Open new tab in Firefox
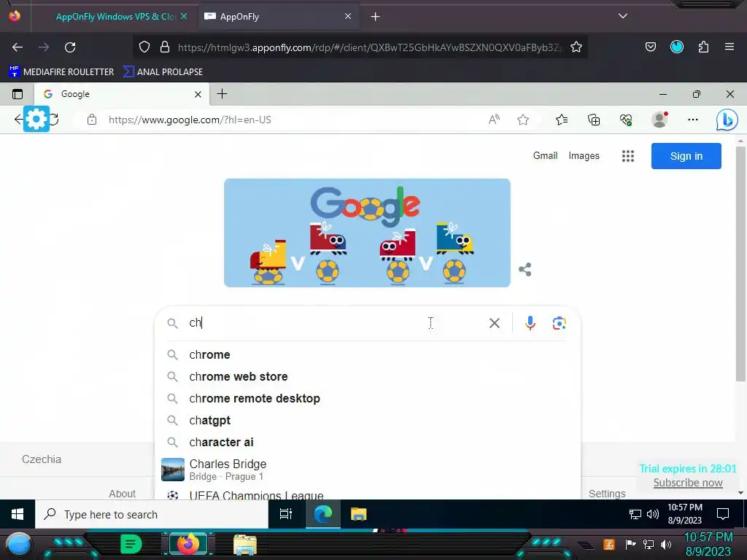Image resolution: width=747 pixels, height=560 pixels. click(x=376, y=17)
